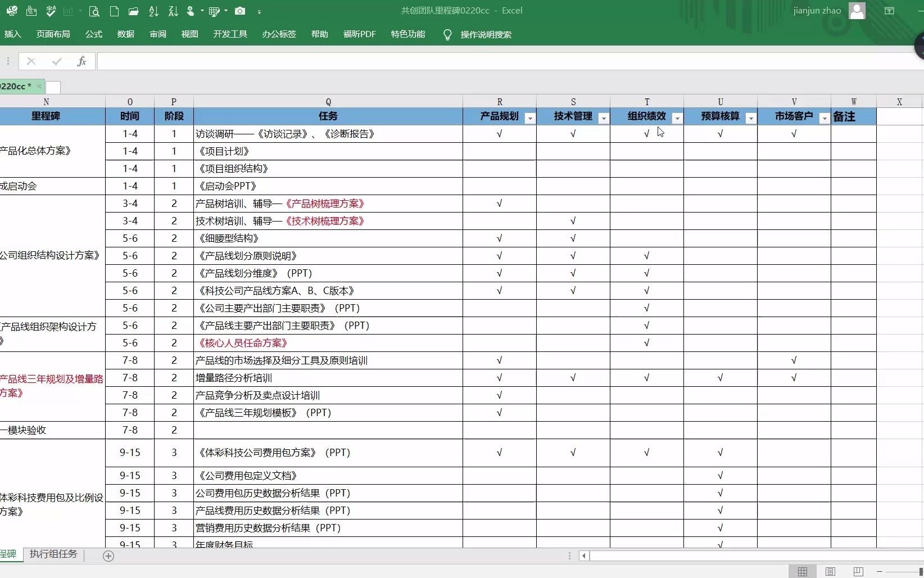Run the spelling check icon
Viewport: 924px width, 578px height.
51,11
